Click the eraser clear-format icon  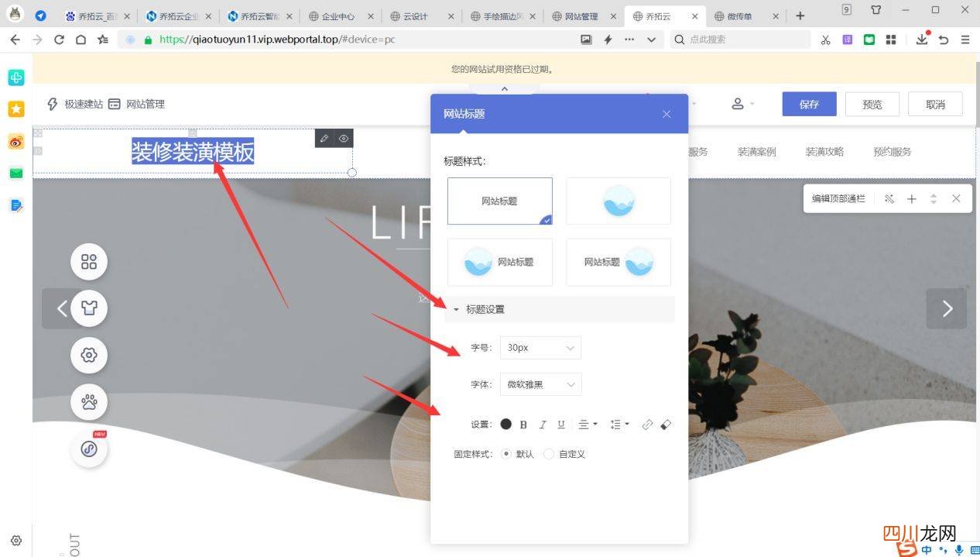[x=666, y=425]
